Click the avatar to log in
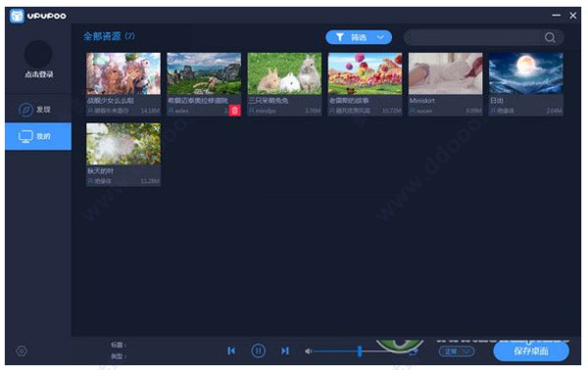This screenshot has width=588, height=370. pyautogui.click(x=38, y=54)
